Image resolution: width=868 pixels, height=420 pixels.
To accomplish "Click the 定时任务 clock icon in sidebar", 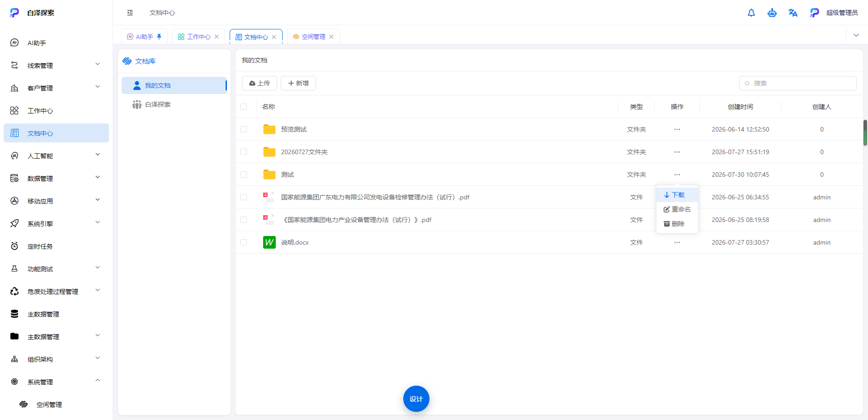I will click(x=14, y=246).
